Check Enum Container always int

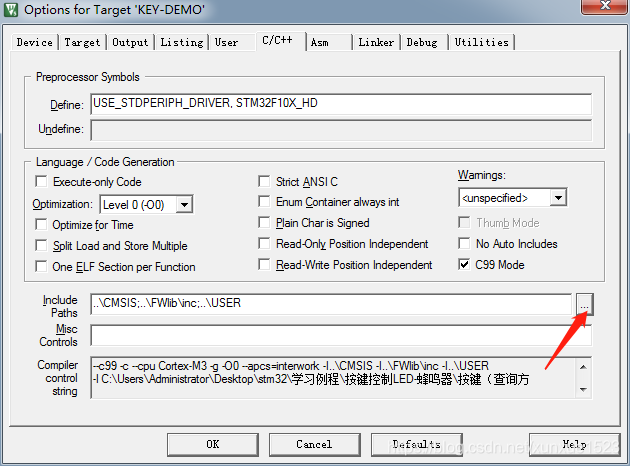click(x=264, y=201)
